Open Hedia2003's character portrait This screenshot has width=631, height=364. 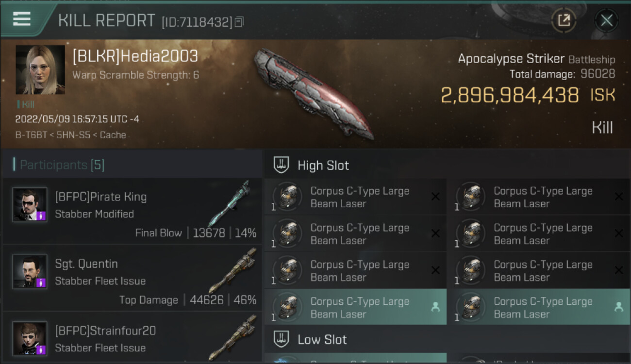tap(40, 70)
